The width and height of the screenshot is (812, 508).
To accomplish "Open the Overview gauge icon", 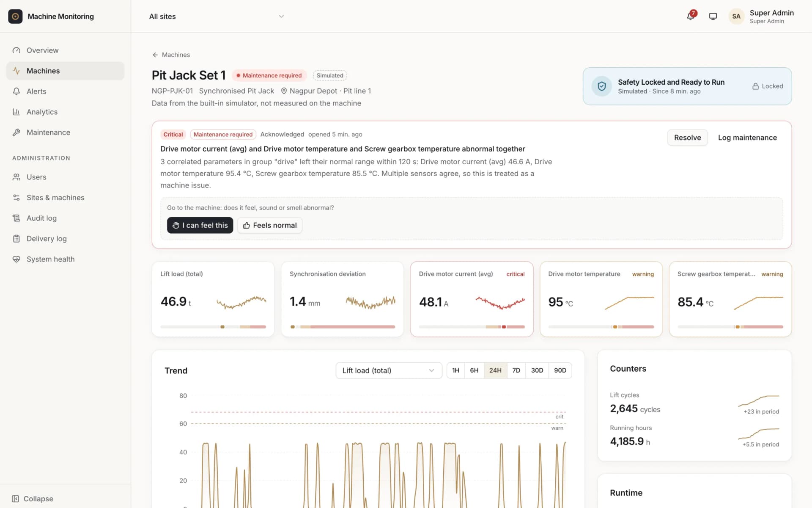I will pyautogui.click(x=16, y=50).
